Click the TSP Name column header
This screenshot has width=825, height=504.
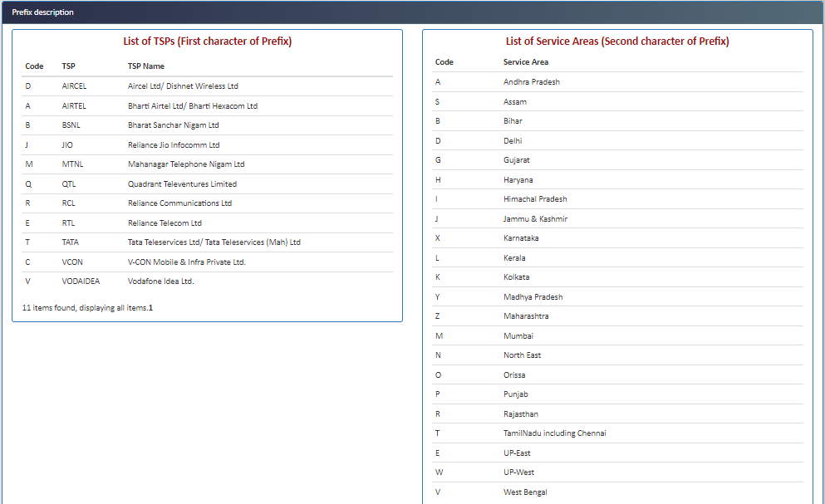[x=145, y=66]
